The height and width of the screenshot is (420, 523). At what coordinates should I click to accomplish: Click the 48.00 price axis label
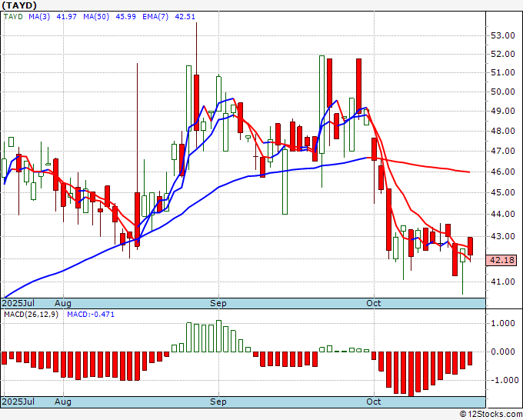pyautogui.click(x=503, y=131)
